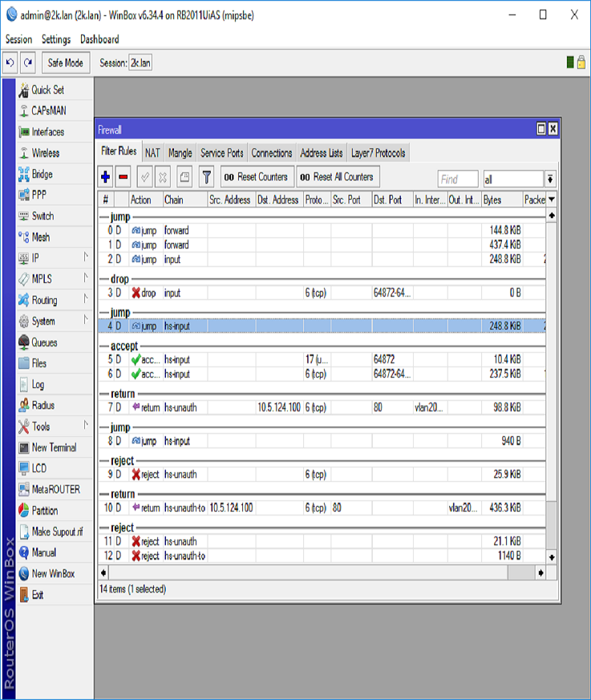Click the blue plus add rule icon
The image size is (591, 700).
[x=105, y=177]
